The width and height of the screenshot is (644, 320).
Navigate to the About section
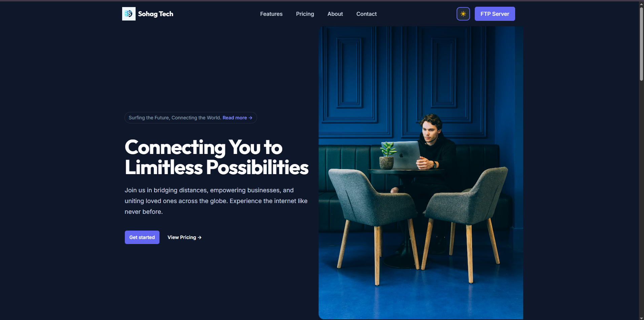(x=335, y=14)
